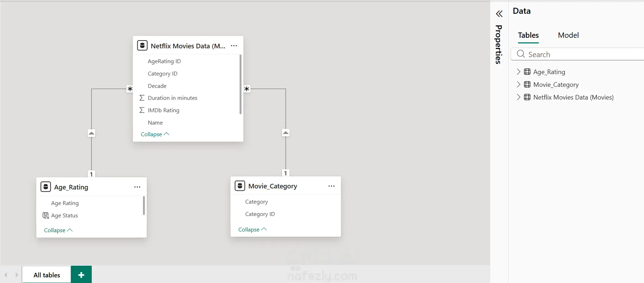Open the Netflix Movies Data card options menu
The image size is (644, 283).
(234, 46)
